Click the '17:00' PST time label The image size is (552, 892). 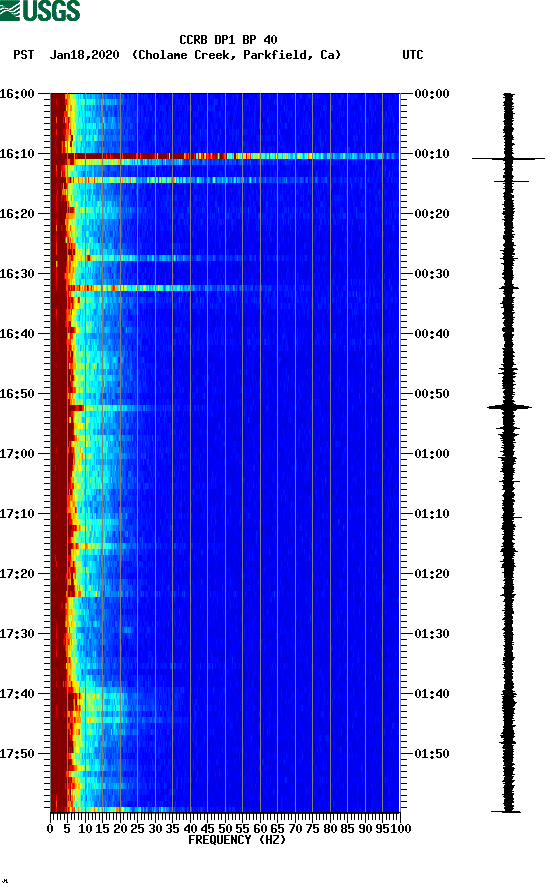(17, 454)
